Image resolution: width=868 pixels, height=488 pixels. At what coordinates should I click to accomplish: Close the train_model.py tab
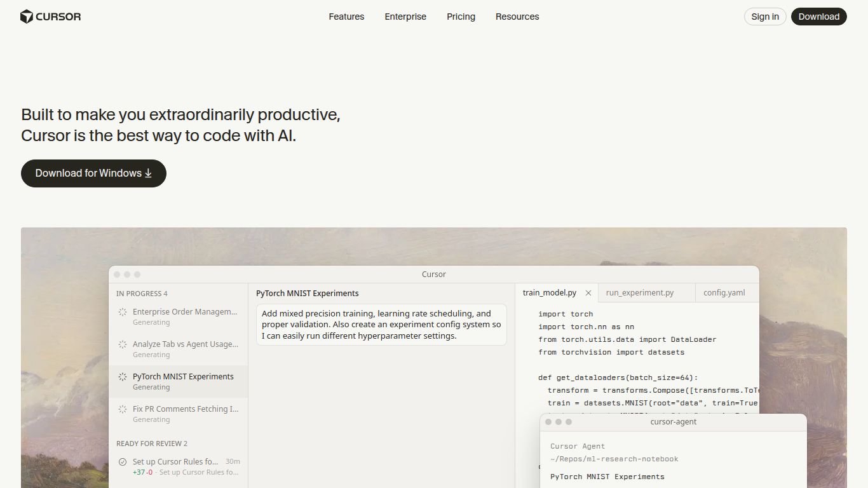[588, 293]
